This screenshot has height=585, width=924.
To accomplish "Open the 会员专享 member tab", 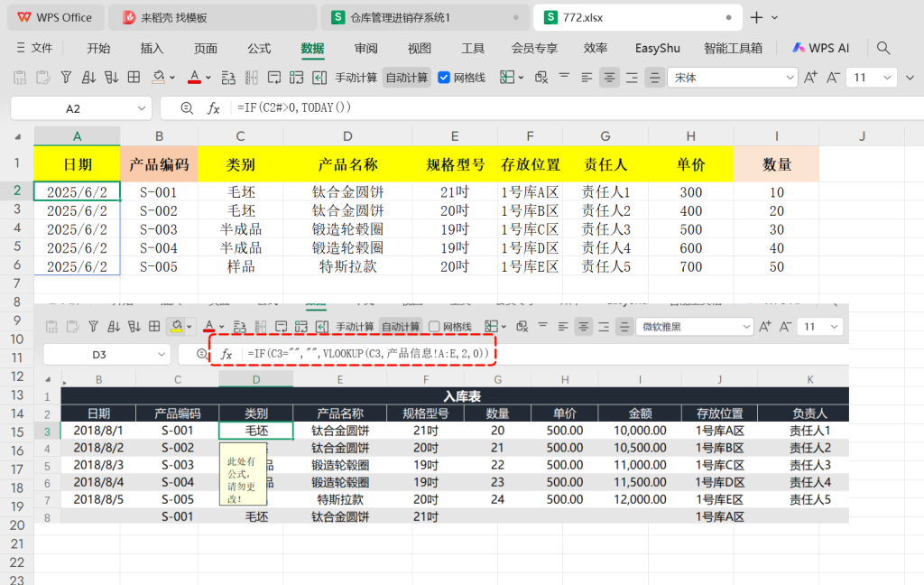I will coord(534,48).
